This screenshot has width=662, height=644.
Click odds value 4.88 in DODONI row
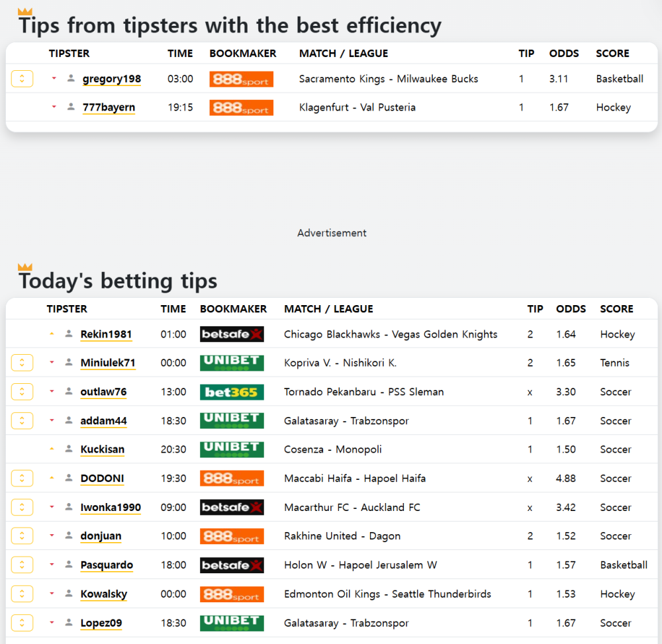pos(566,479)
